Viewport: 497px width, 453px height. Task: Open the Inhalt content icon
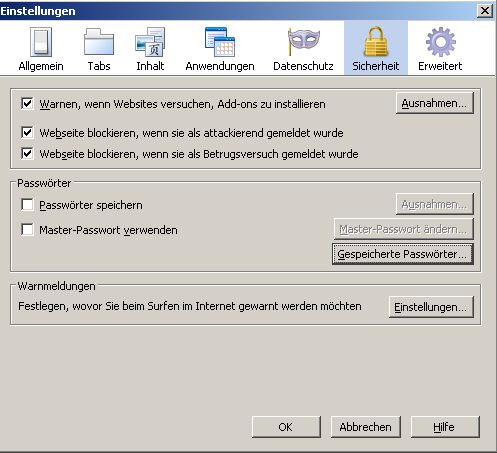(150, 42)
